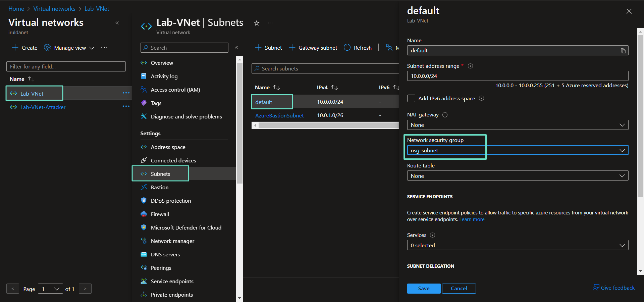Add a new Subnet

pos(268,48)
